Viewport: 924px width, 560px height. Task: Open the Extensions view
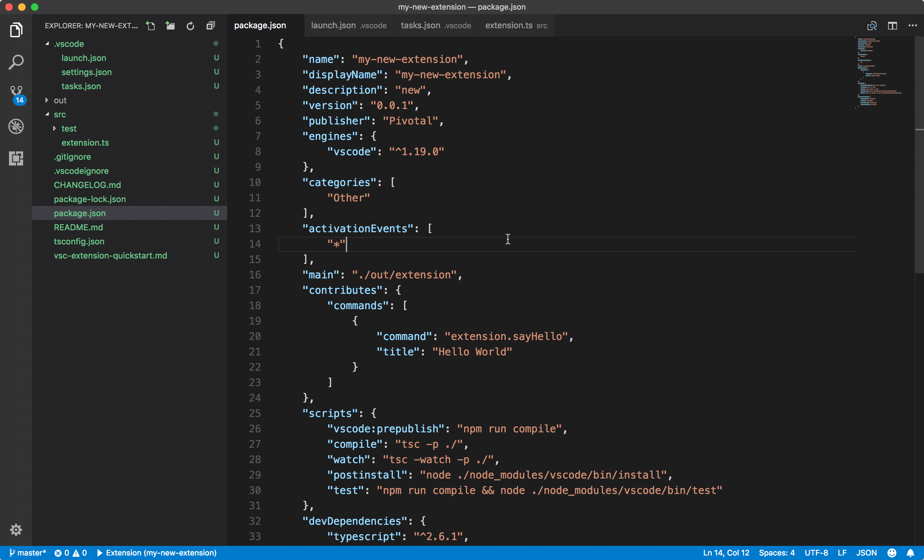pyautogui.click(x=16, y=158)
